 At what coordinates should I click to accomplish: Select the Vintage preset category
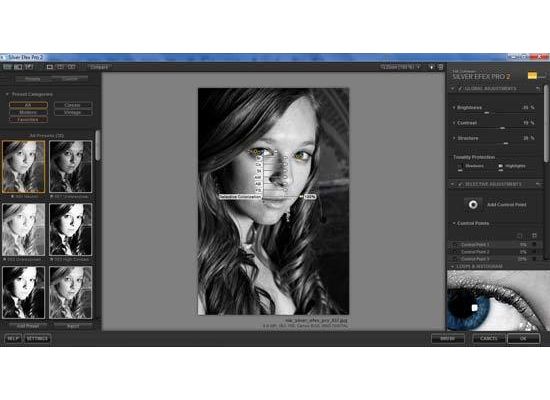click(x=73, y=112)
